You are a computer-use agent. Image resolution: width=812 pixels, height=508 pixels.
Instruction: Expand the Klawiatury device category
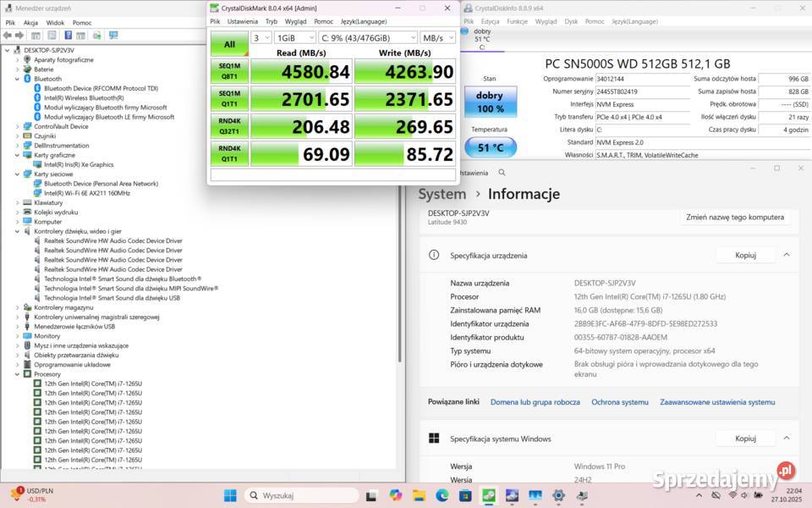click(18, 203)
